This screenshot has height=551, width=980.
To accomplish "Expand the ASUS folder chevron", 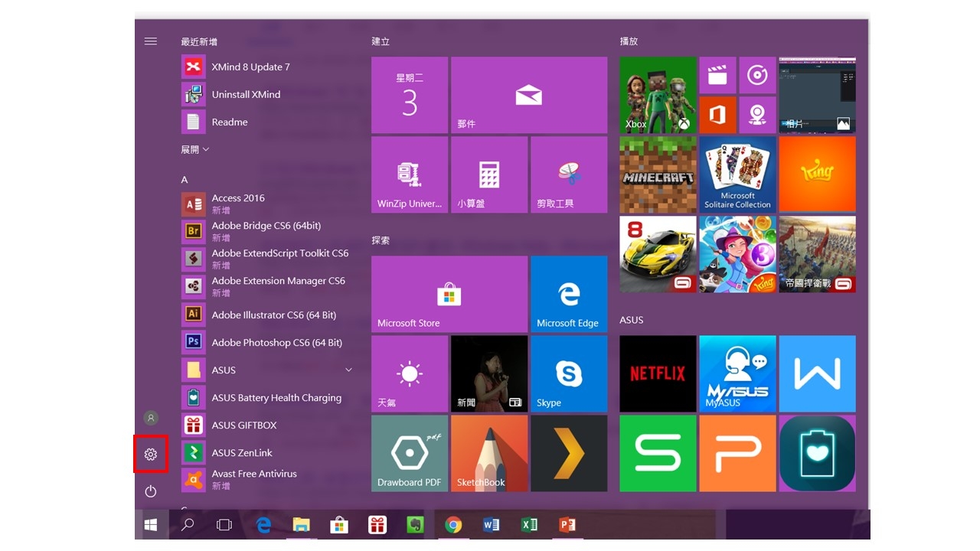I will (348, 370).
